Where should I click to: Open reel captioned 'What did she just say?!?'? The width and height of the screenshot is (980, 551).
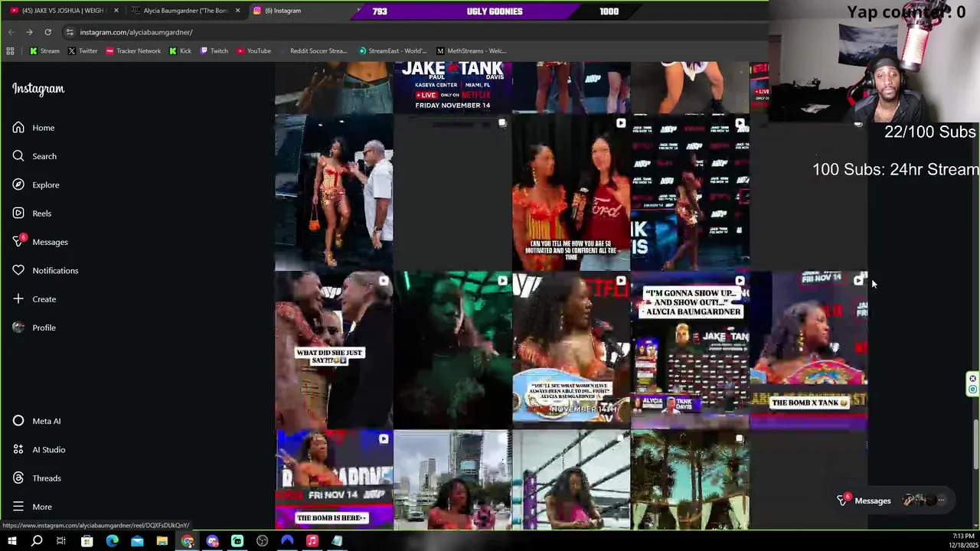coord(334,350)
